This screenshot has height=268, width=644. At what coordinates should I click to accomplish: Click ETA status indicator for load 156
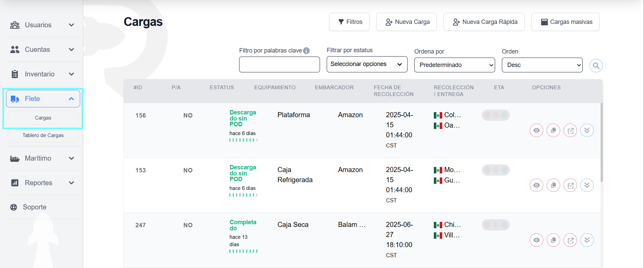coord(495,115)
